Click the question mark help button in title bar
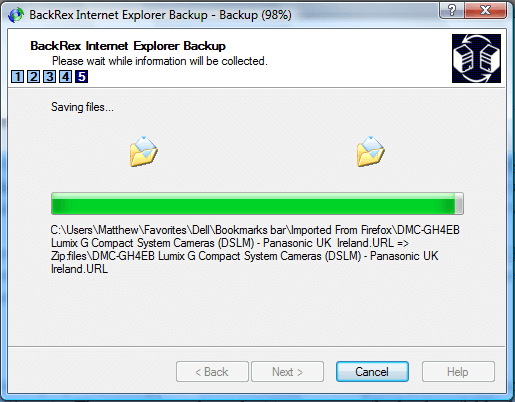Screen dimensions: 515x402 (x=452, y=10)
